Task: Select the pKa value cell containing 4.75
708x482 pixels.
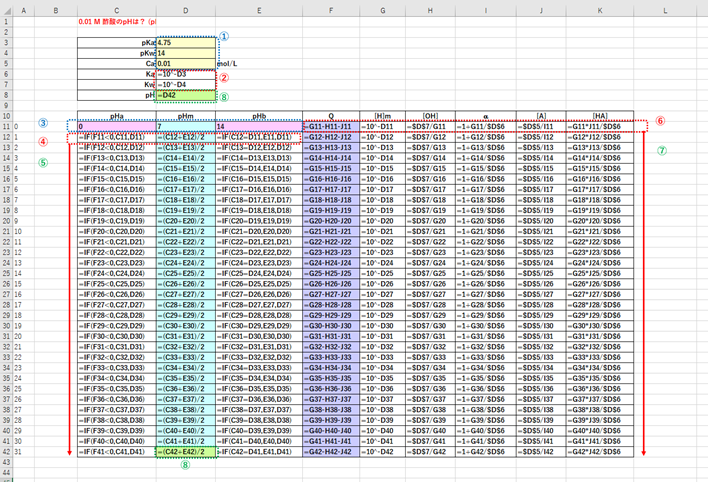Action: tap(186, 42)
